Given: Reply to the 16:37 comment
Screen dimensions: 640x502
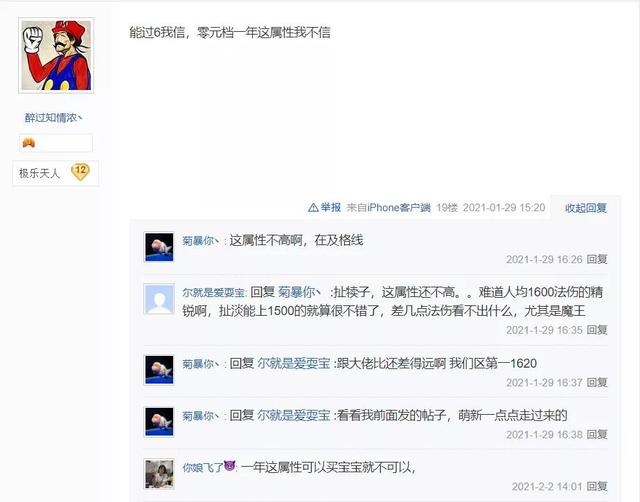Looking at the screenshot, I should coord(597,382).
